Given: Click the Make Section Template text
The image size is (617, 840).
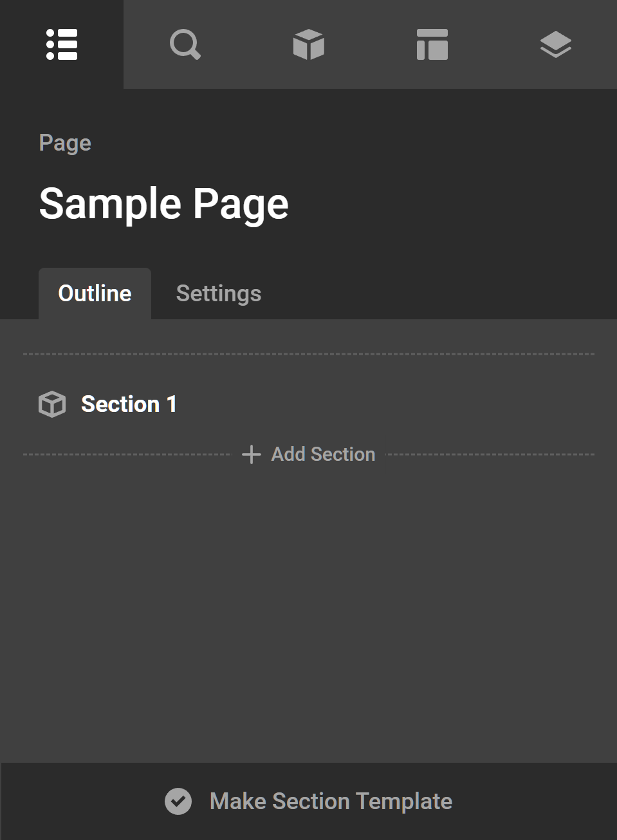Looking at the screenshot, I should point(331,801).
